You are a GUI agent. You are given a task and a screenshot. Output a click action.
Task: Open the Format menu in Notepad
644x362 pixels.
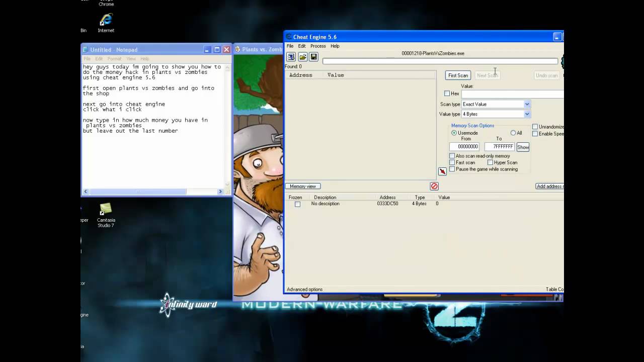click(x=114, y=59)
